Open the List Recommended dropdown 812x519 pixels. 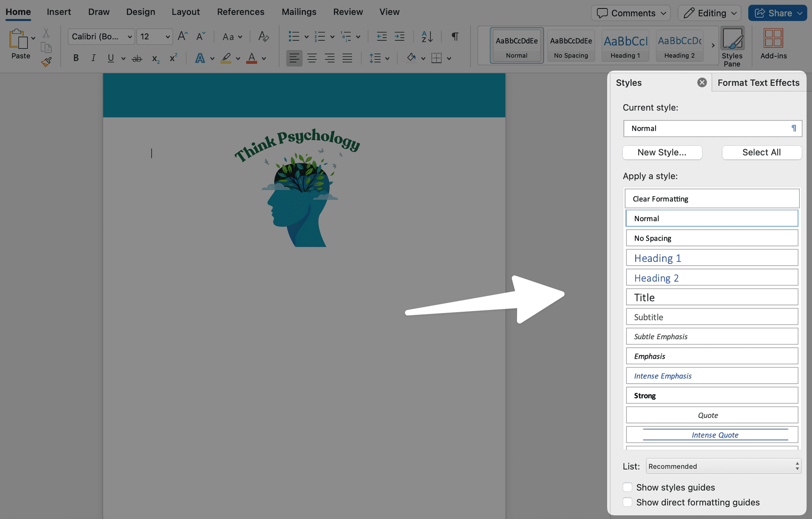[723, 466]
